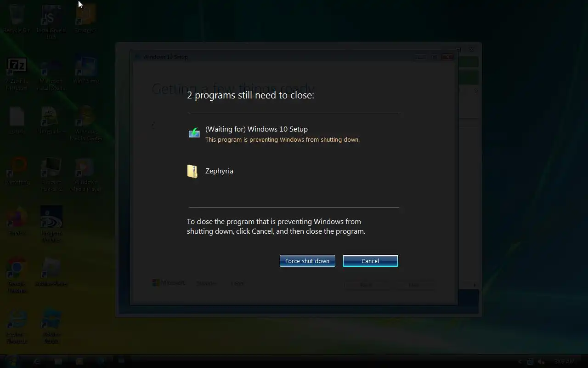This screenshot has height=368, width=588.
Task: Open the Roblox Player desktop shortcut
Action: (51, 273)
